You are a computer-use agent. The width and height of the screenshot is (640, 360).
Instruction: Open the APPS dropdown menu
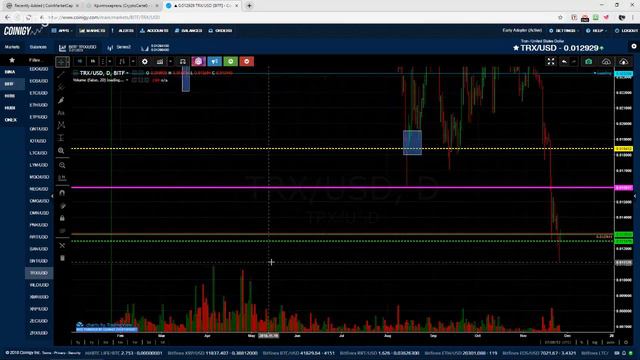pyautogui.click(x=62, y=31)
